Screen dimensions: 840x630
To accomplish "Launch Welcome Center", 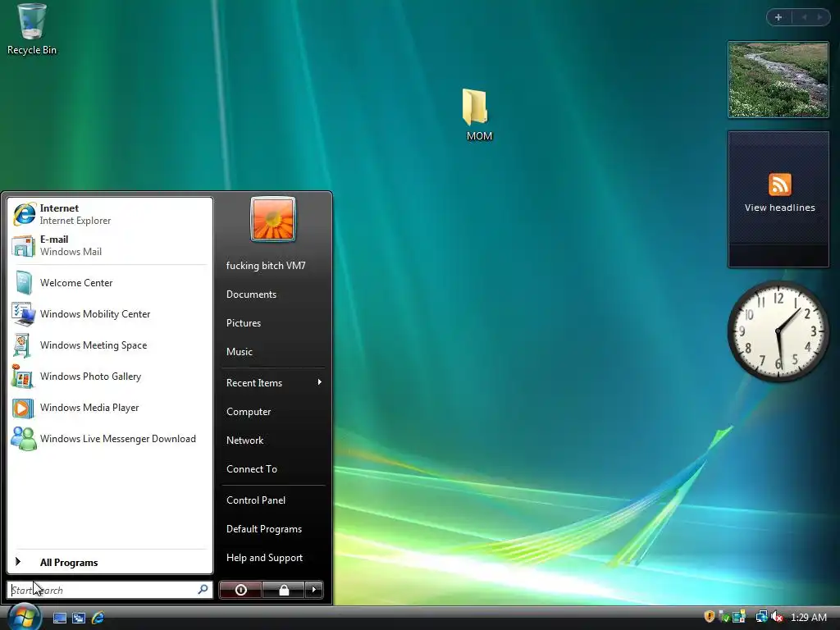I will [110, 283].
